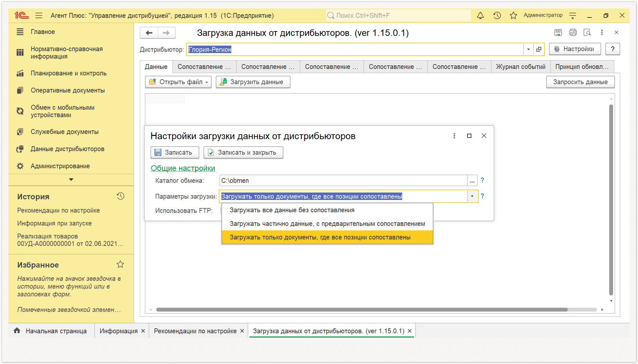Open the Дистрибьютор dropdown list
This screenshot has height=364, width=638.
(x=528, y=49)
